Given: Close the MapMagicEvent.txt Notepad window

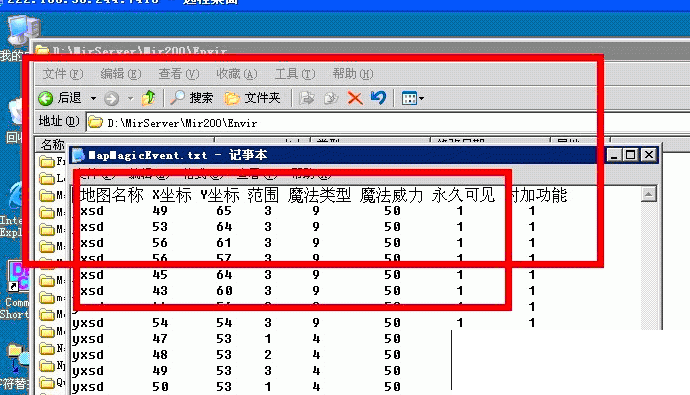Looking at the screenshot, I should pos(649,155).
